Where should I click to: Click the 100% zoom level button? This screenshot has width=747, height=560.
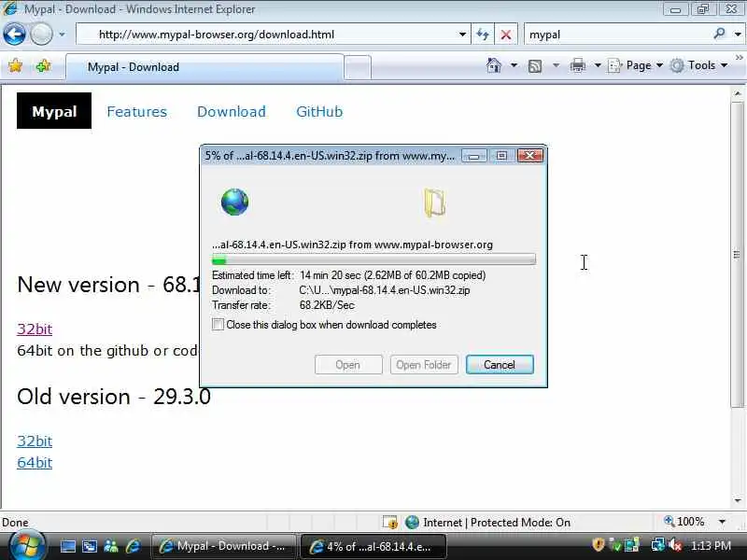[684, 522]
